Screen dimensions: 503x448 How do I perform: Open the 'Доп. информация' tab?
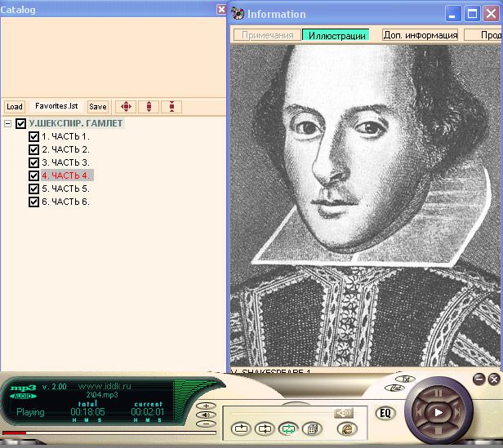tap(416, 35)
